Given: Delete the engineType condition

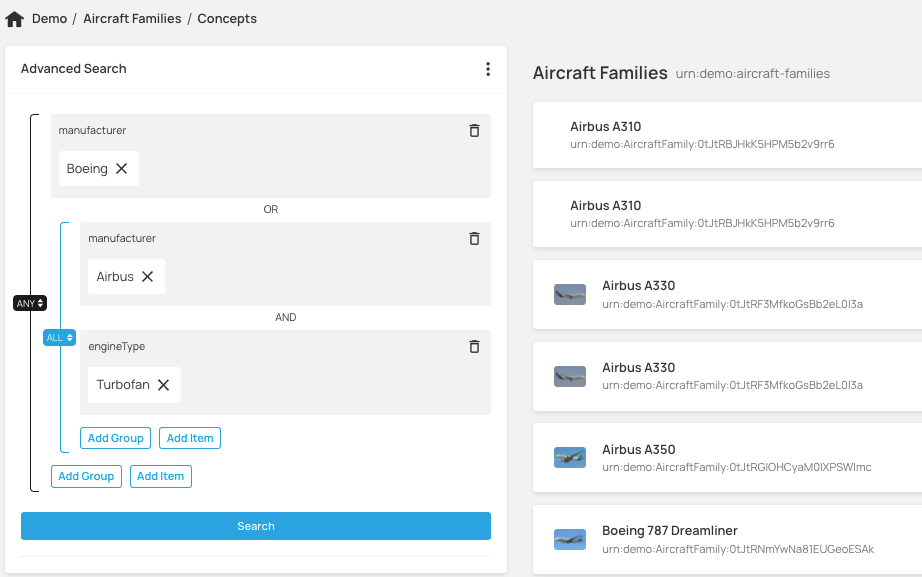Looking at the screenshot, I should click(474, 347).
